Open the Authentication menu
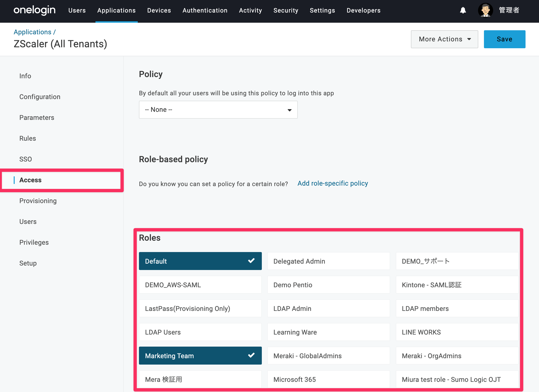 point(205,10)
